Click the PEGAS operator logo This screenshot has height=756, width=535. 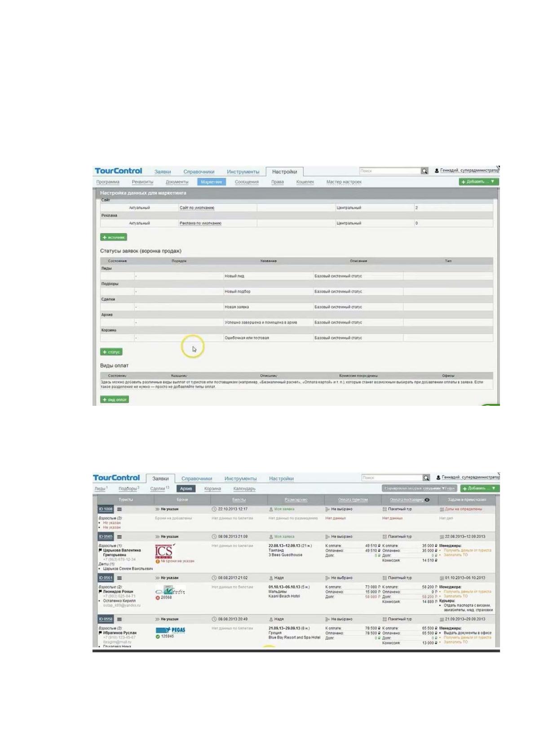[x=170, y=630]
